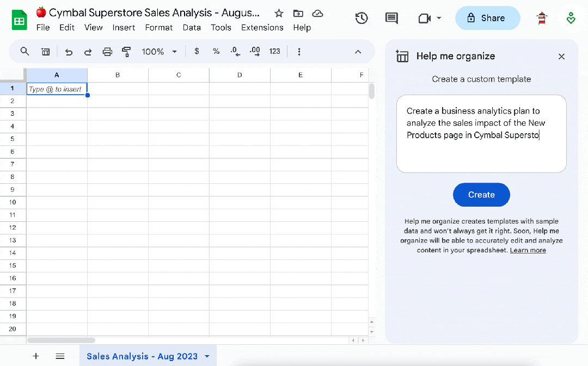Format as currency with the dollar icon
This screenshot has height=366, width=588.
(x=197, y=51)
